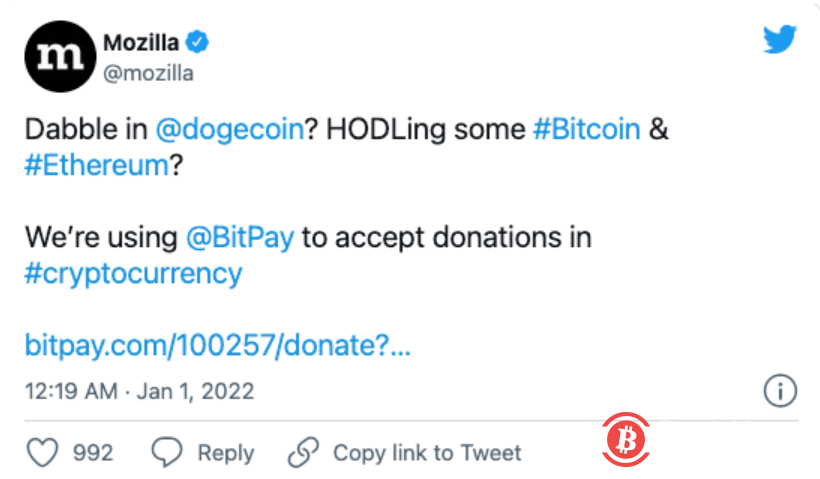The width and height of the screenshot is (820, 479).
Task: Open the #Bitcoin hashtag
Action: coord(586,131)
